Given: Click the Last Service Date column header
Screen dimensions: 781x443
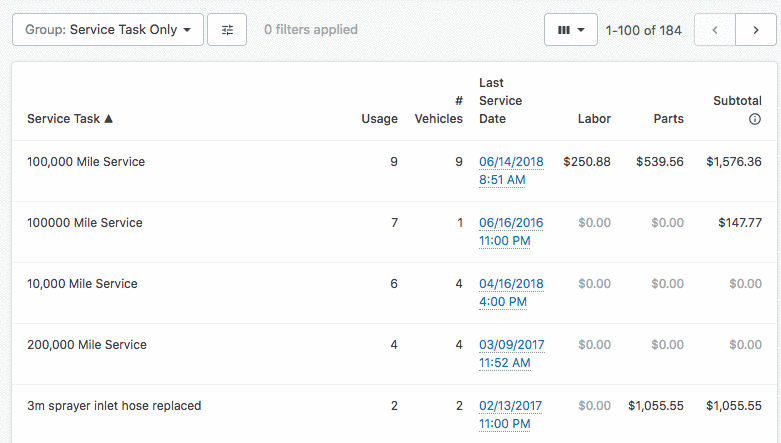Looking at the screenshot, I should click(x=500, y=101).
